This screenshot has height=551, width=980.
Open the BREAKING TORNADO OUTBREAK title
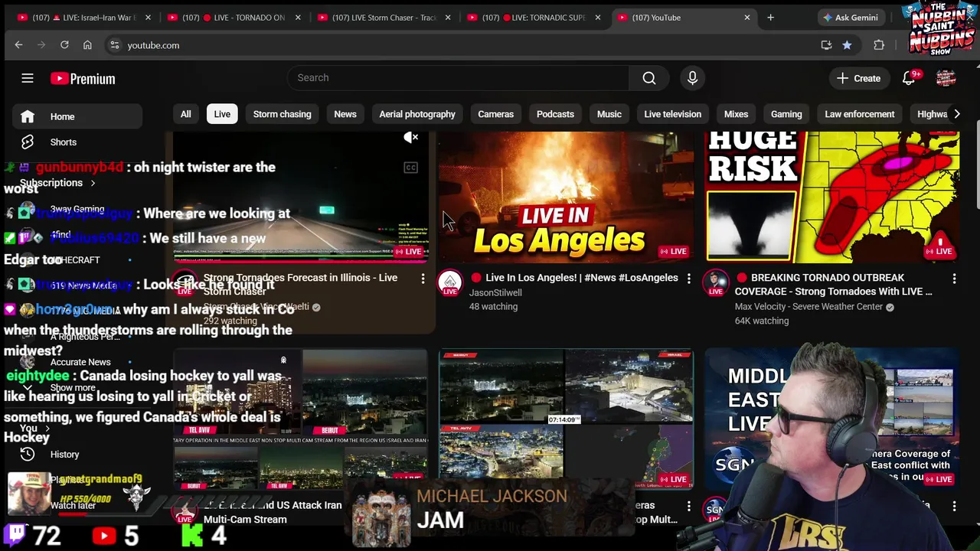click(833, 285)
